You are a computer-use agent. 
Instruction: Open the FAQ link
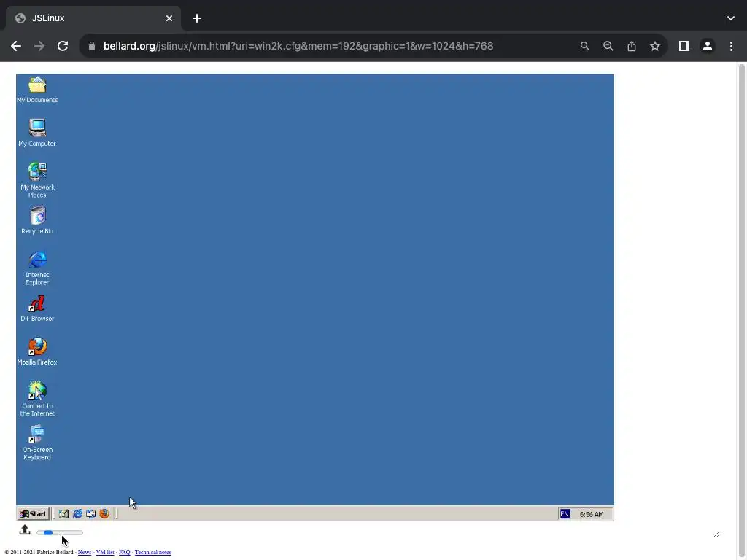pos(124,553)
